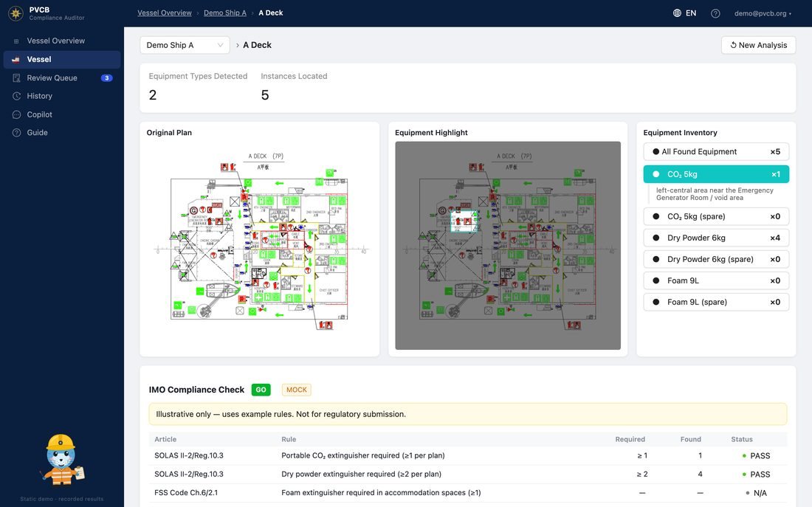Click the Equipment Inventory panel title
Viewport: 812px width, 507px height.
pos(681,133)
